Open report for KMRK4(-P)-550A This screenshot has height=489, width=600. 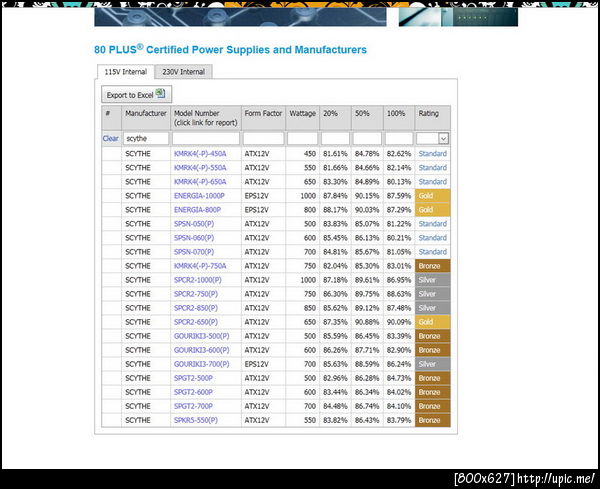click(200, 168)
